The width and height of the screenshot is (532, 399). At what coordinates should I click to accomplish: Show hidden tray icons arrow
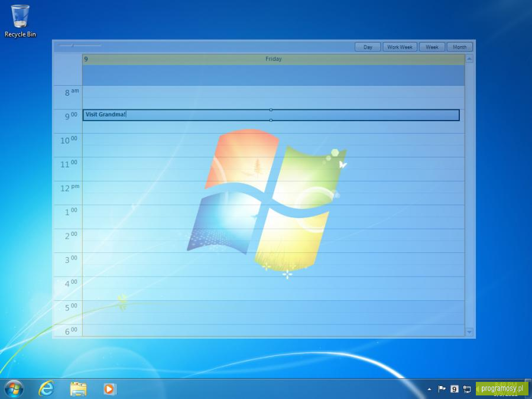[x=430, y=389]
